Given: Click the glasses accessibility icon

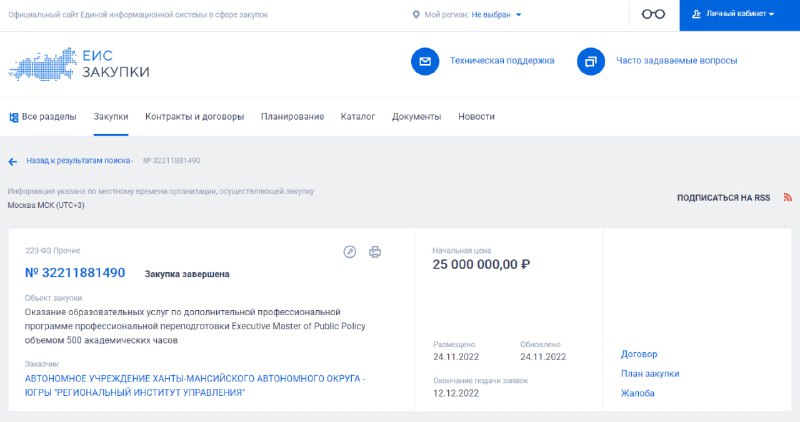Looking at the screenshot, I should [653, 14].
